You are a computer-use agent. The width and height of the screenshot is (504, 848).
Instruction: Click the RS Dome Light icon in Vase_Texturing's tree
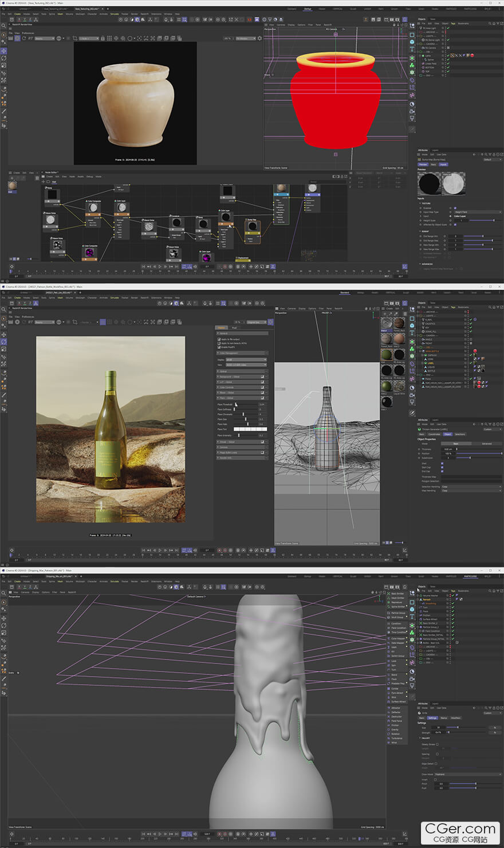pos(423,40)
